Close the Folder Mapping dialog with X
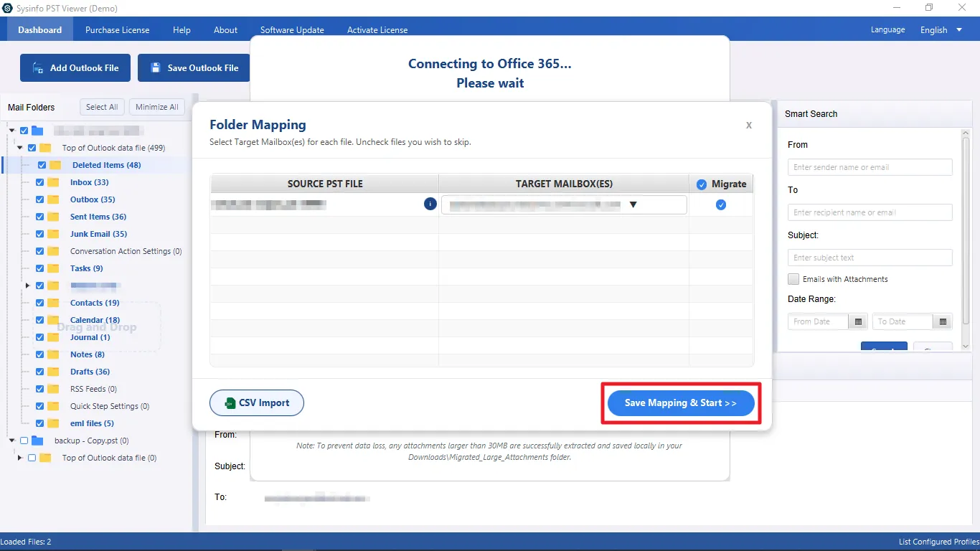 pyautogui.click(x=749, y=125)
